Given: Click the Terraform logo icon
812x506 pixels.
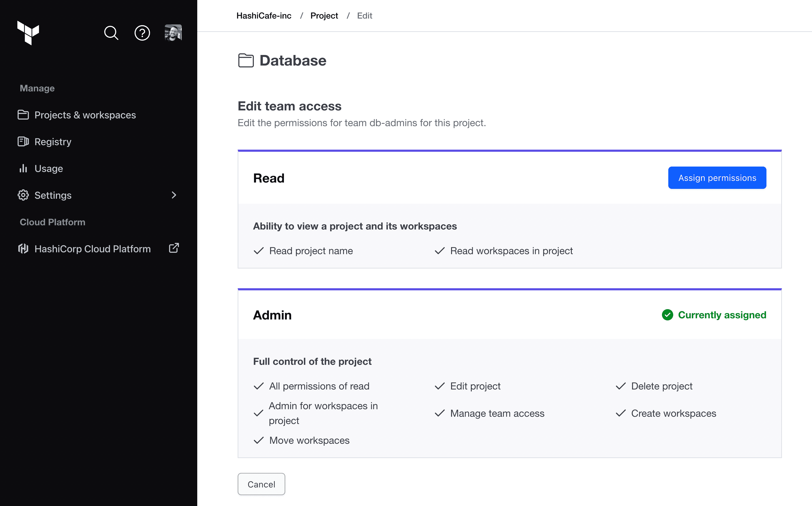Looking at the screenshot, I should (x=28, y=33).
